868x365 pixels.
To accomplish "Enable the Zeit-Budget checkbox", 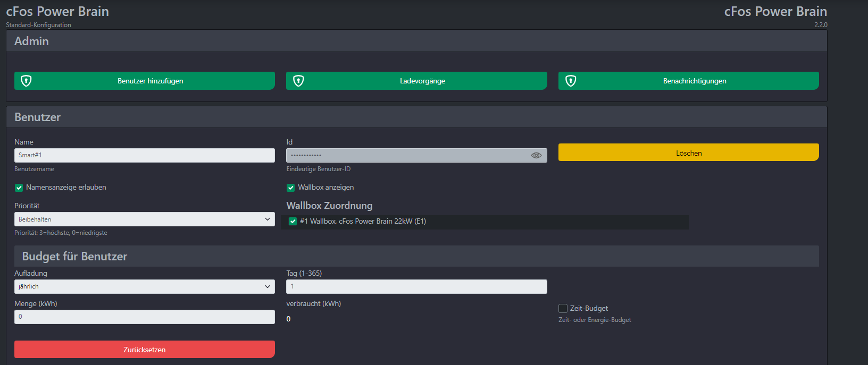I will [x=563, y=308].
